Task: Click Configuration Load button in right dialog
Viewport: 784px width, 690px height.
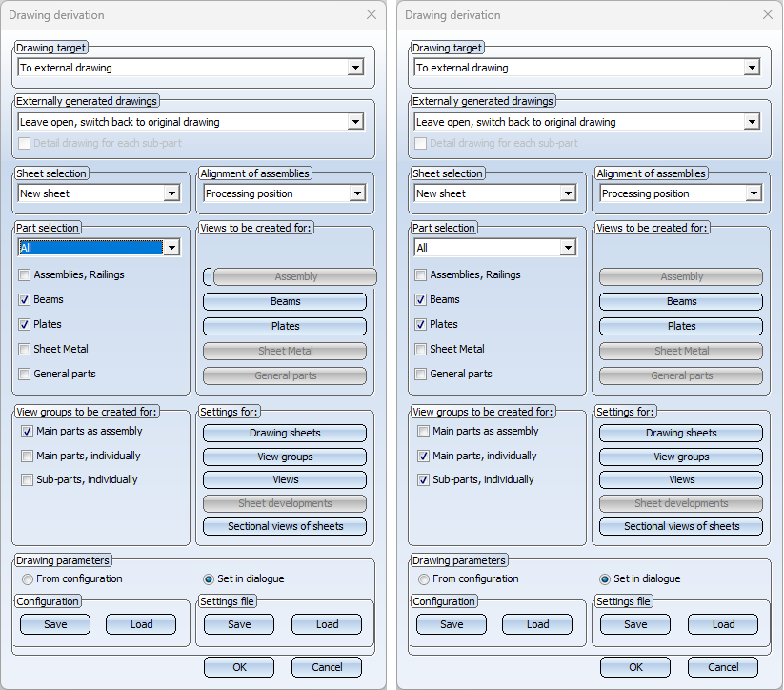Action: pos(537,624)
